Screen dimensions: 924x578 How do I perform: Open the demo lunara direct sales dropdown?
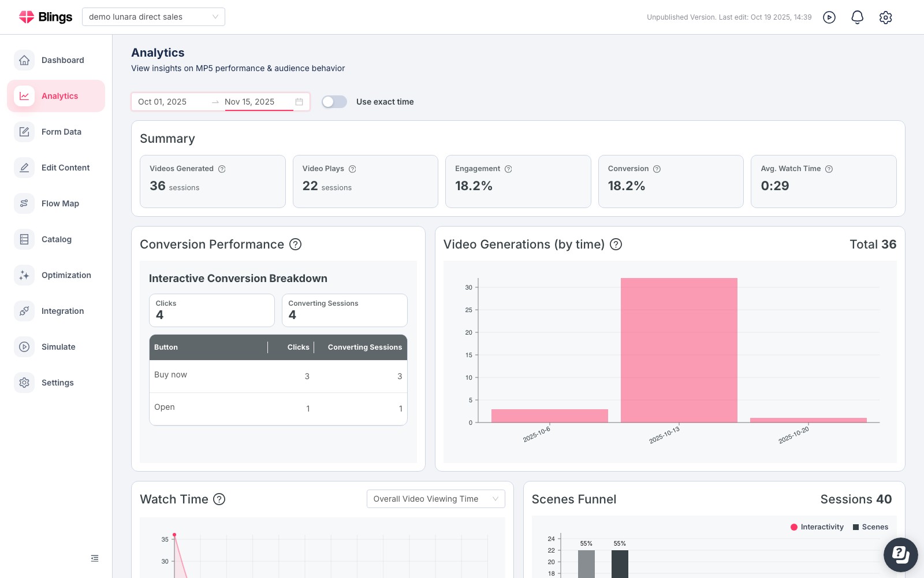(154, 17)
